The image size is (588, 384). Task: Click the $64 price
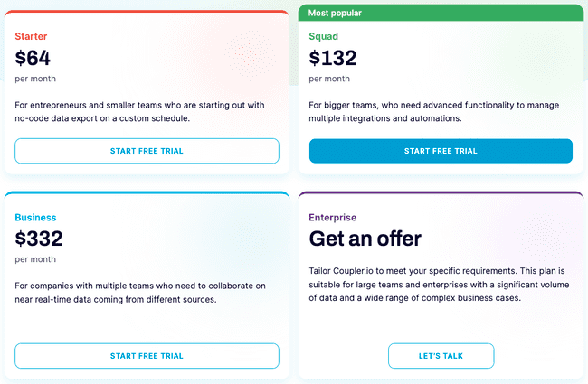coord(33,58)
